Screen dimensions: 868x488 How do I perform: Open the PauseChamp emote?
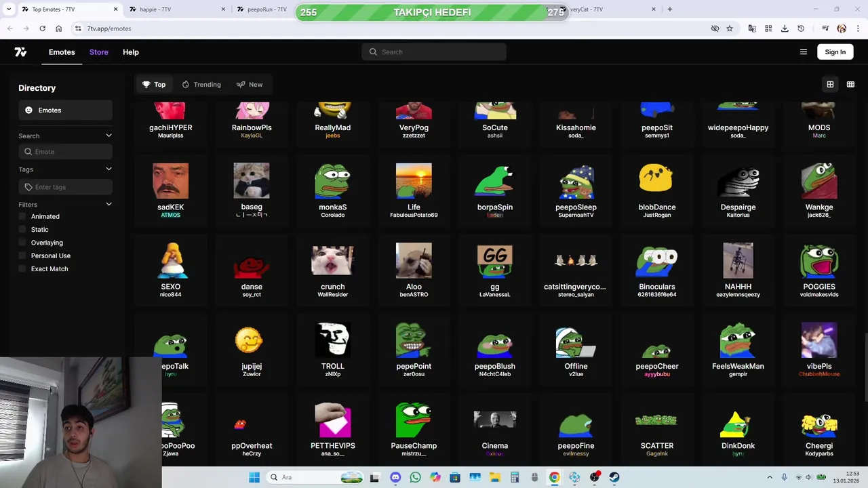tap(414, 429)
